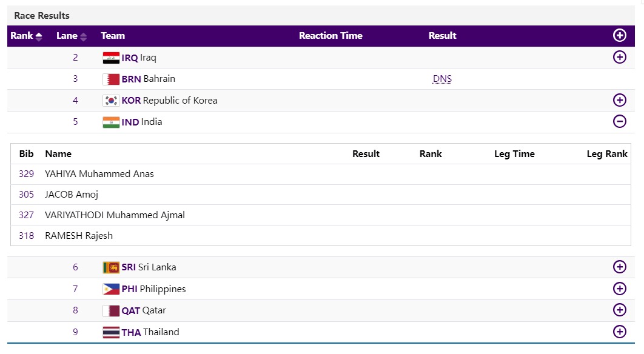Click the Sri Lanka flag icon

point(111,268)
